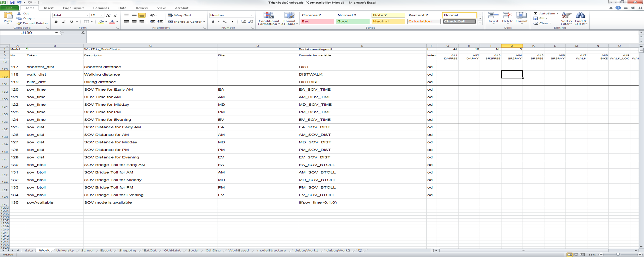Click the AutoSum sigma icon
Image resolution: width=644 pixels, height=257 pixels.
pyautogui.click(x=535, y=14)
